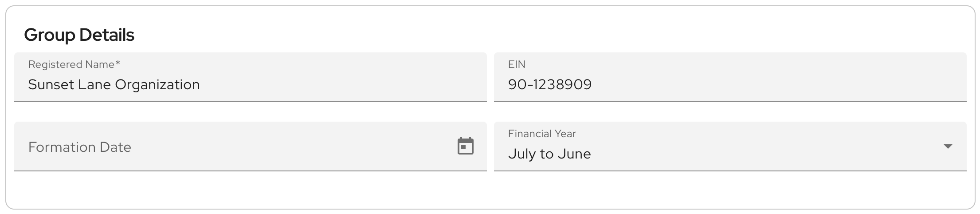Click the word Sunset in Registered Name
This screenshot has height=214, width=980.
[51, 84]
